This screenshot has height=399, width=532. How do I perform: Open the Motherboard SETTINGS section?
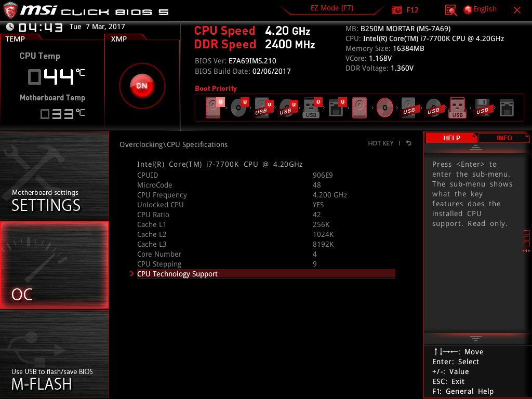tap(55, 177)
